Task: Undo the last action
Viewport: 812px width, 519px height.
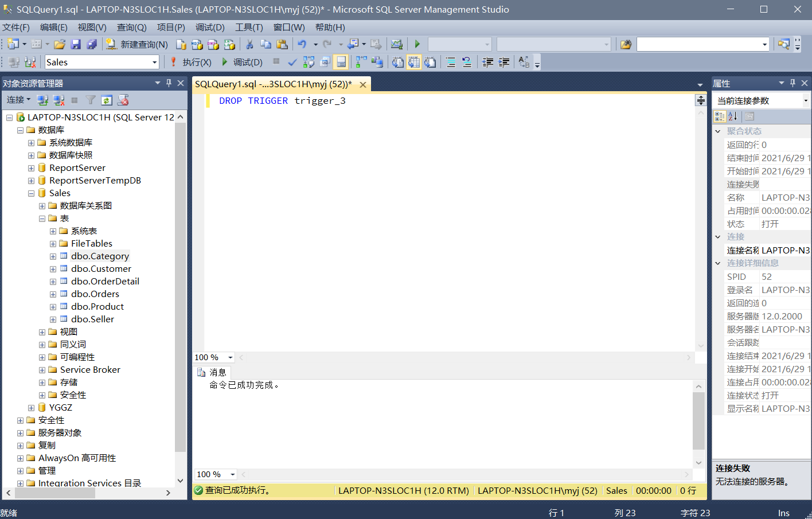Action: click(302, 44)
